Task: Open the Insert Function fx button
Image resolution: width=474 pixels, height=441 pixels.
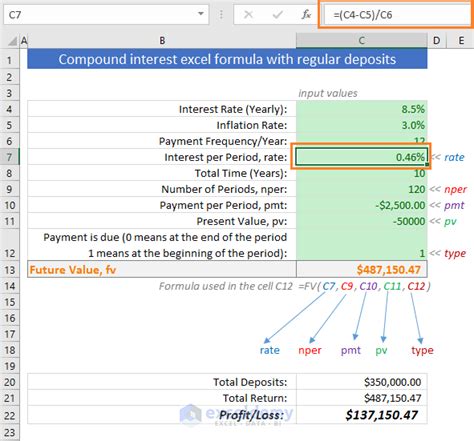Action: coord(306,15)
